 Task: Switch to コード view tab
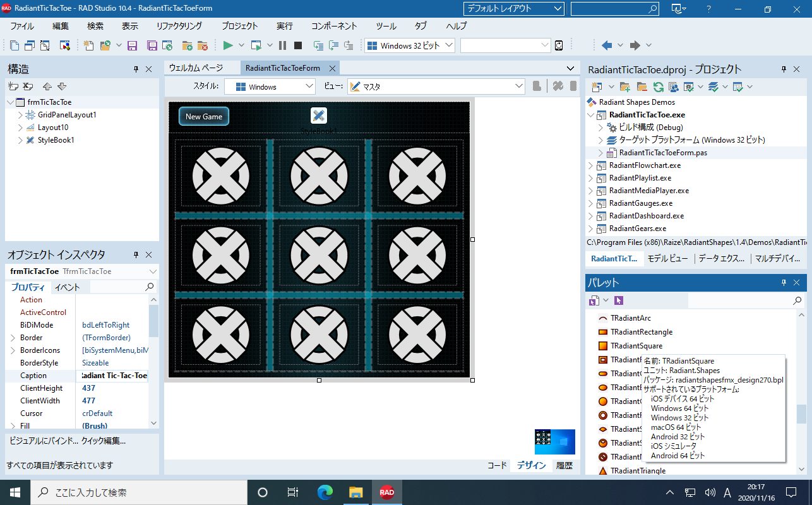(497, 466)
